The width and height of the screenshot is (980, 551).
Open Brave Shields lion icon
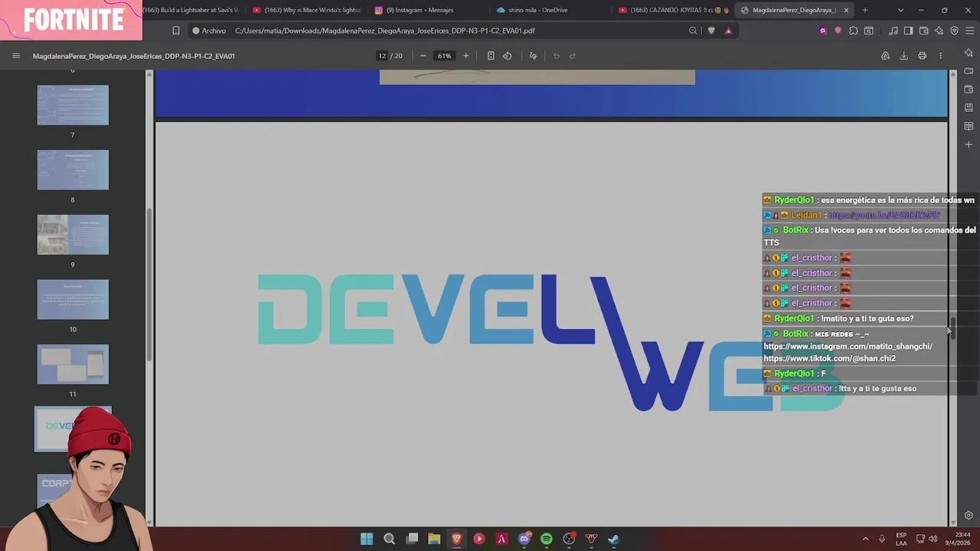pos(711,31)
